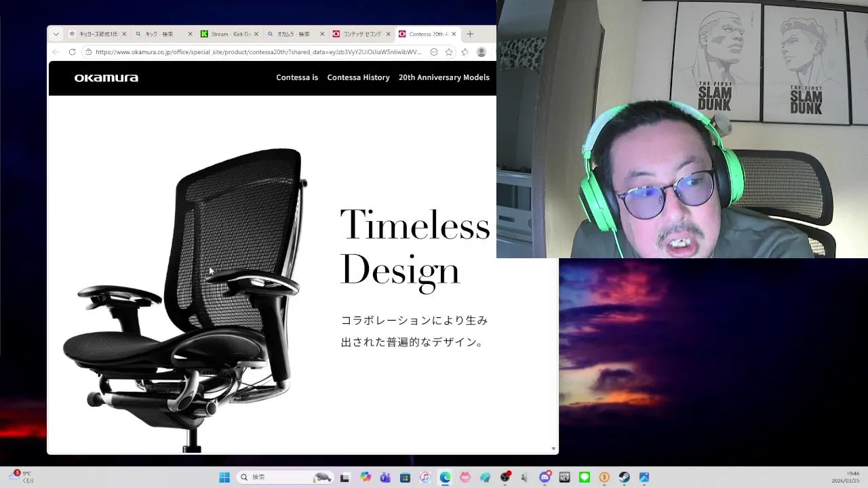Viewport: 868px width, 488px height.
Task: Click the 出された普遍的なデザイン text line
Action: (x=414, y=342)
